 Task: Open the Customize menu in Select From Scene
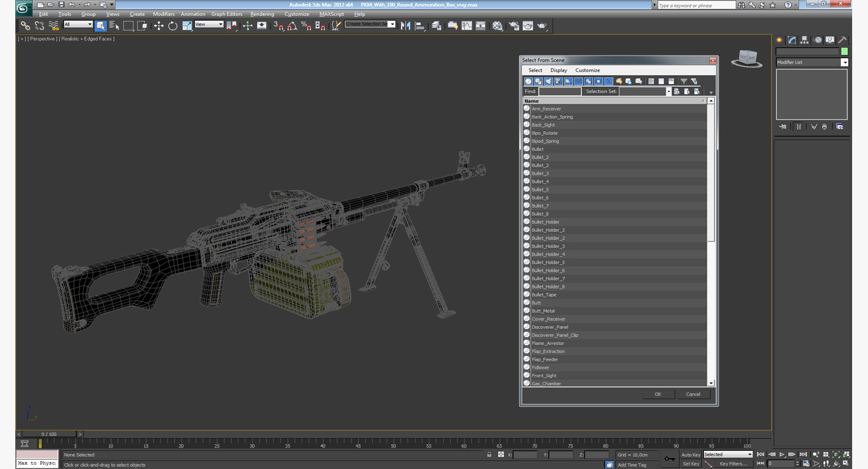click(588, 70)
